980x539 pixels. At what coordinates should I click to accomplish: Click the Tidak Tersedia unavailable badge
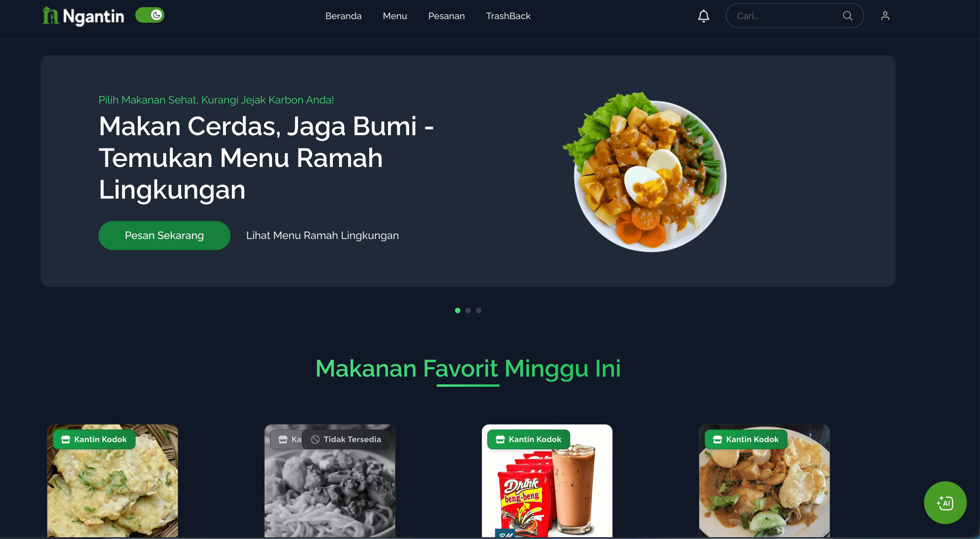[346, 439]
